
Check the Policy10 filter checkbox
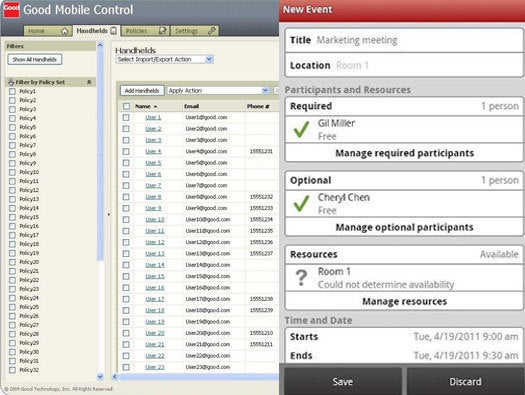click(12, 172)
